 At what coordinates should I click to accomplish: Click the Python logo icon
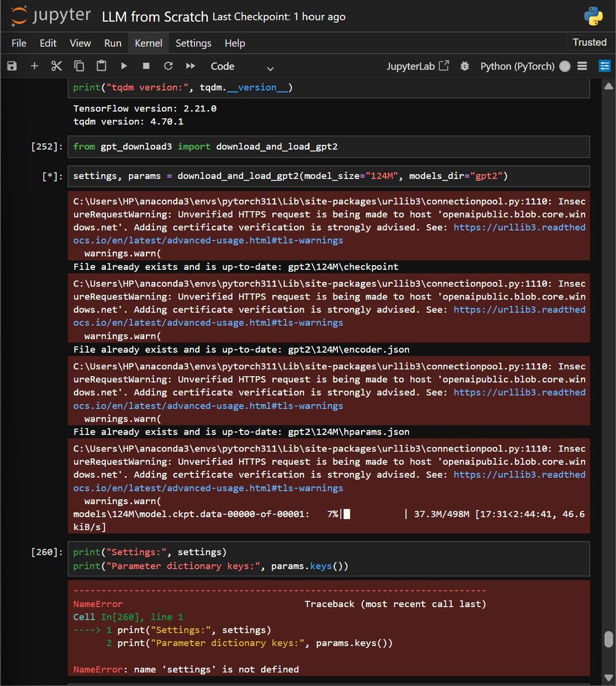tap(593, 16)
